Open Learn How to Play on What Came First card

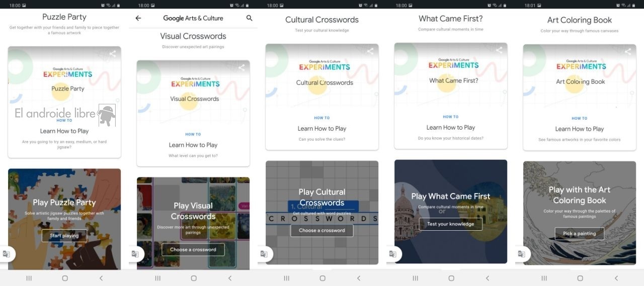coord(451,128)
